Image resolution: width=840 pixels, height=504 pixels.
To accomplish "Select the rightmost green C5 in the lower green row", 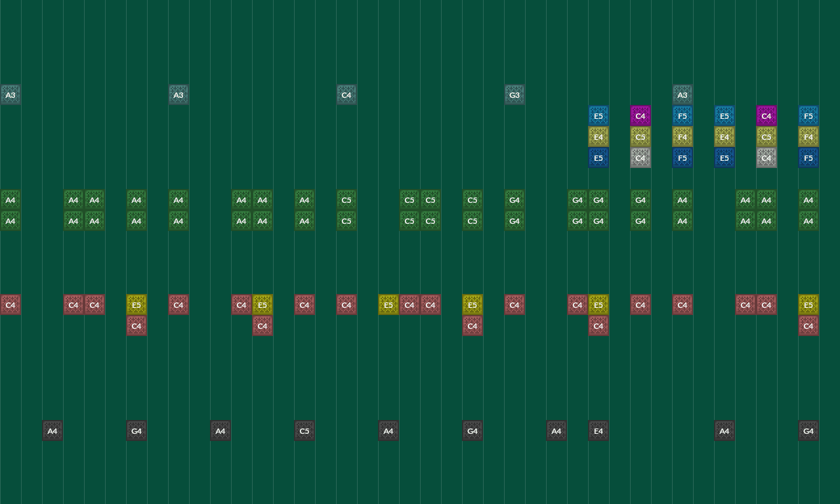I will (472, 220).
